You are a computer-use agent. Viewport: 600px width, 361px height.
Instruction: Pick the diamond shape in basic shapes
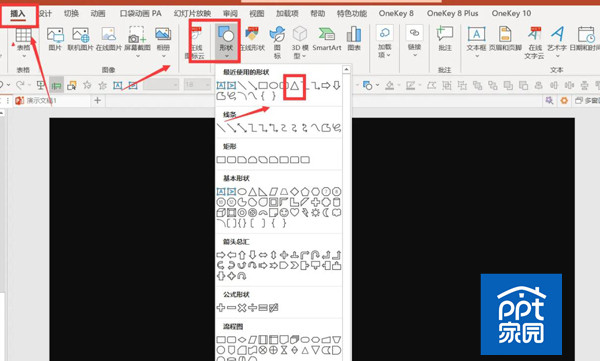294,191
